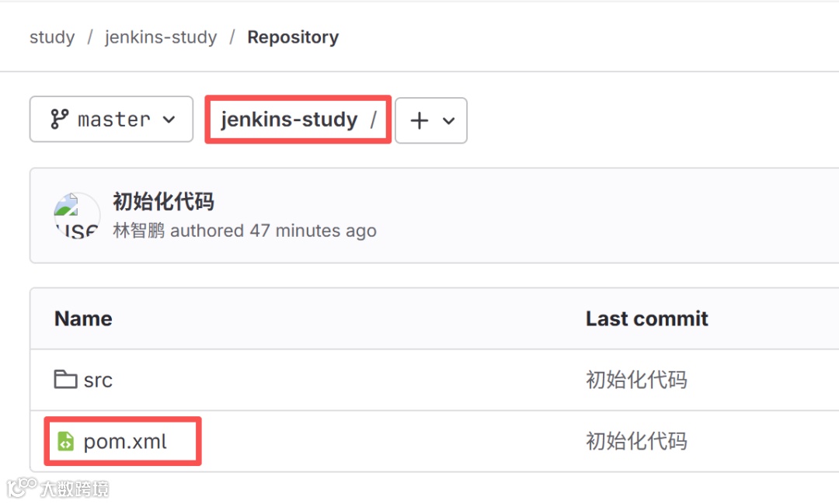839x504 pixels.
Task: Click the 47 minutes ago timestamp
Action: point(313,231)
